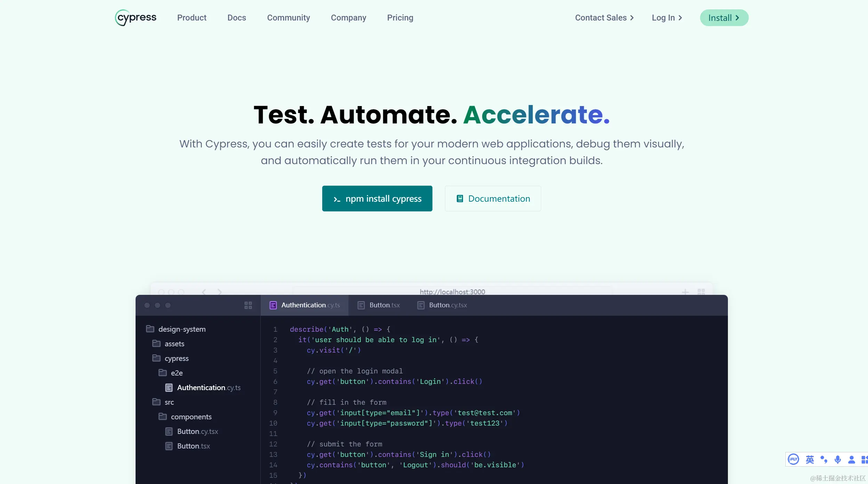
Task: Click the iFLY input method icon
Action: (x=793, y=459)
